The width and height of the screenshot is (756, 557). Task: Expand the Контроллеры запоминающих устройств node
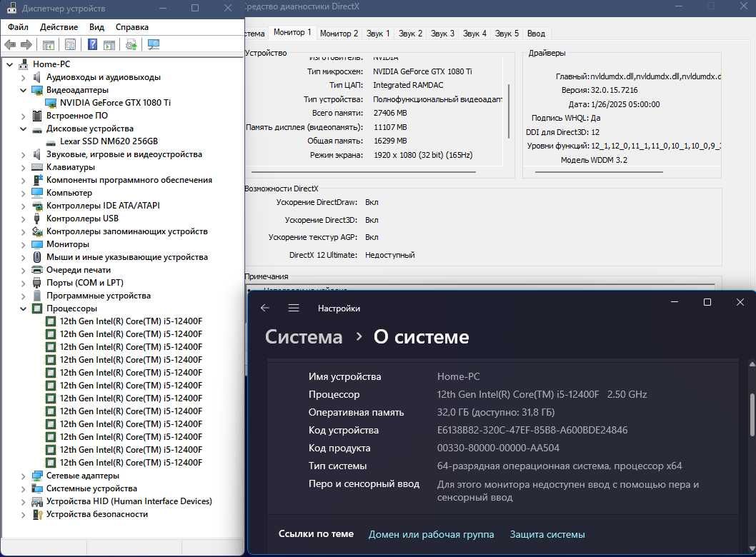[23, 231]
